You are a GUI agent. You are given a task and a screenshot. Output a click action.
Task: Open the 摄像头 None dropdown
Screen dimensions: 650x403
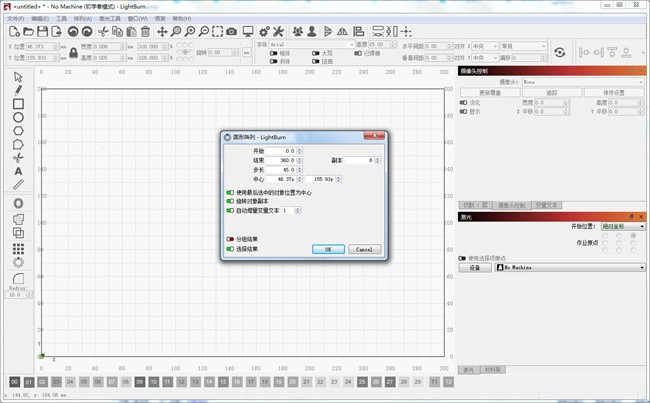(598, 82)
